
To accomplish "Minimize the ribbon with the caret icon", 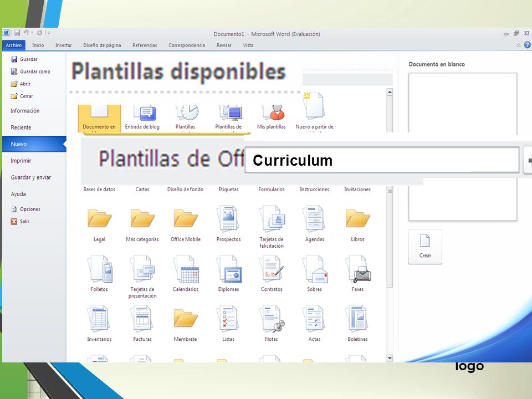I will click(x=519, y=45).
